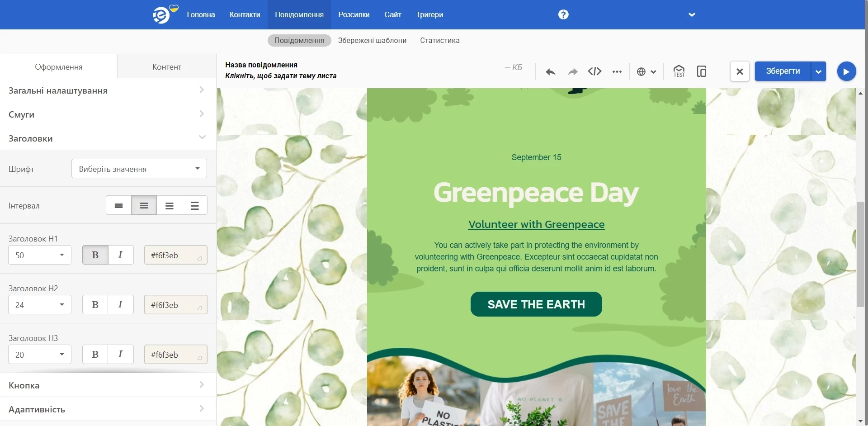The image size is (868, 426).
Task: Click the redo arrow icon
Action: tap(573, 71)
